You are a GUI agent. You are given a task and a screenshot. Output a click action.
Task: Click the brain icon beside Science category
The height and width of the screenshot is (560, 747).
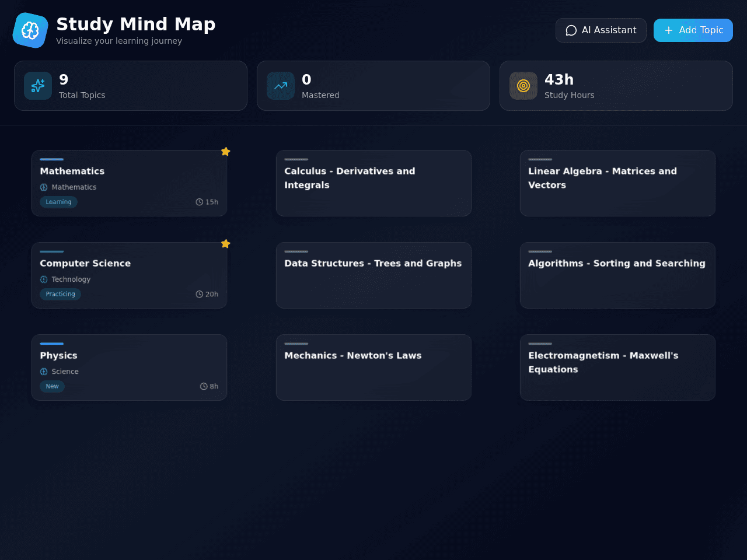[44, 372]
